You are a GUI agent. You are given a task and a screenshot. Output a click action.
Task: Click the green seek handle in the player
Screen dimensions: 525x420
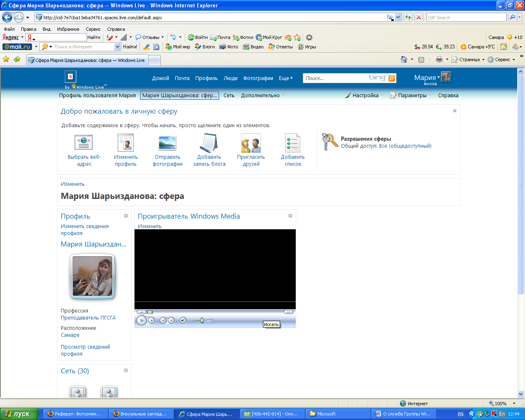coord(150,312)
